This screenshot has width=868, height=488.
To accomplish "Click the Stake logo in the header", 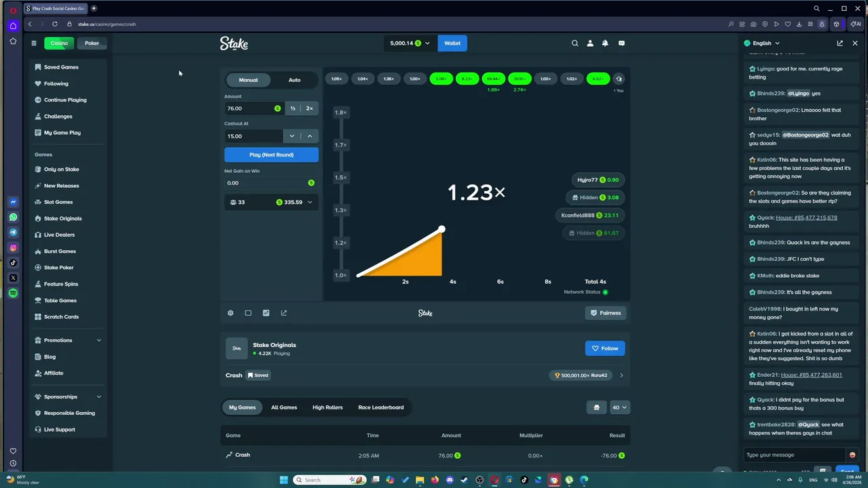I will click(234, 43).
